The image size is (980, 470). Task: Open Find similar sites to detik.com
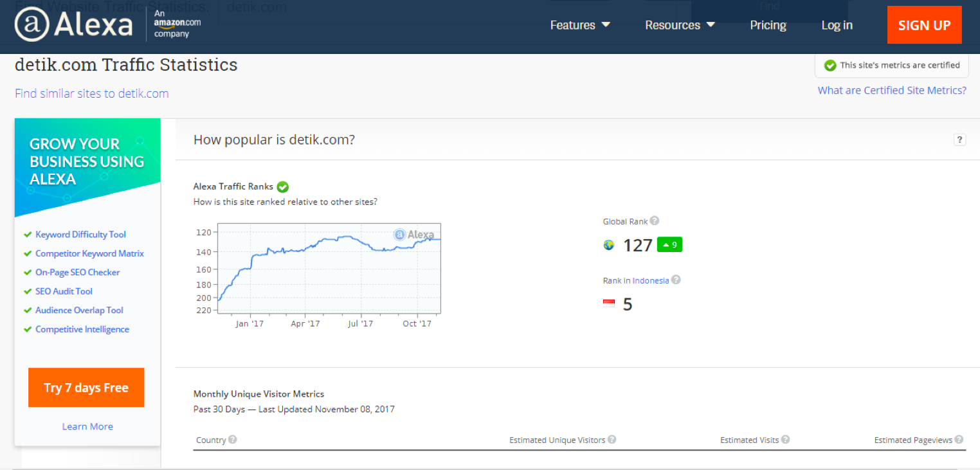coord(92,93)
